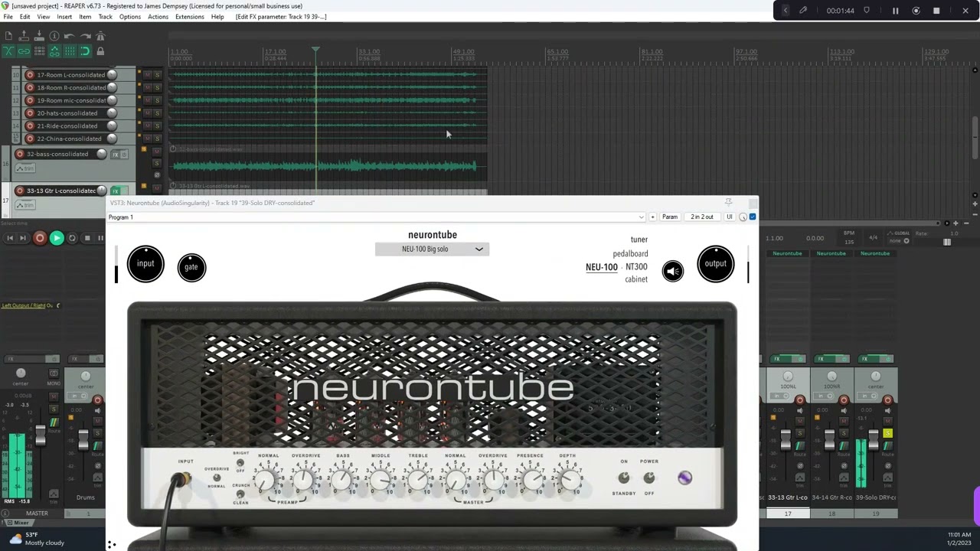
Task: Click the green Play button
Action: (56, 238)
